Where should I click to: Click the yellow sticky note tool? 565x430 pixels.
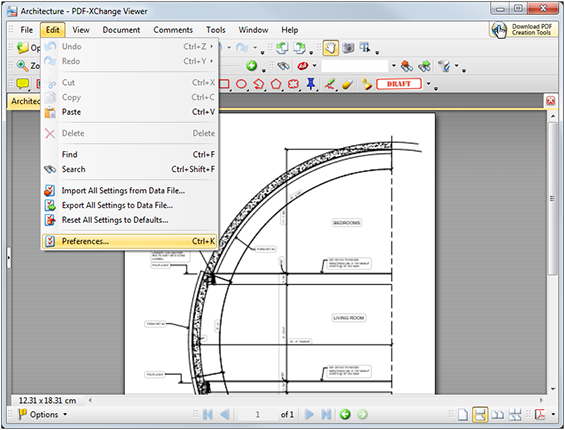23,84
